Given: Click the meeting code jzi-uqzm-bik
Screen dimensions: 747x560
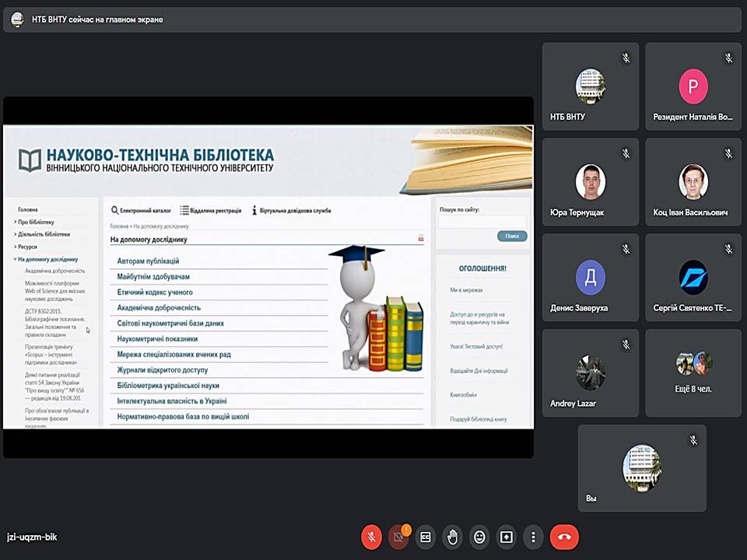Looking at the screenshot, I should (32, 537).
